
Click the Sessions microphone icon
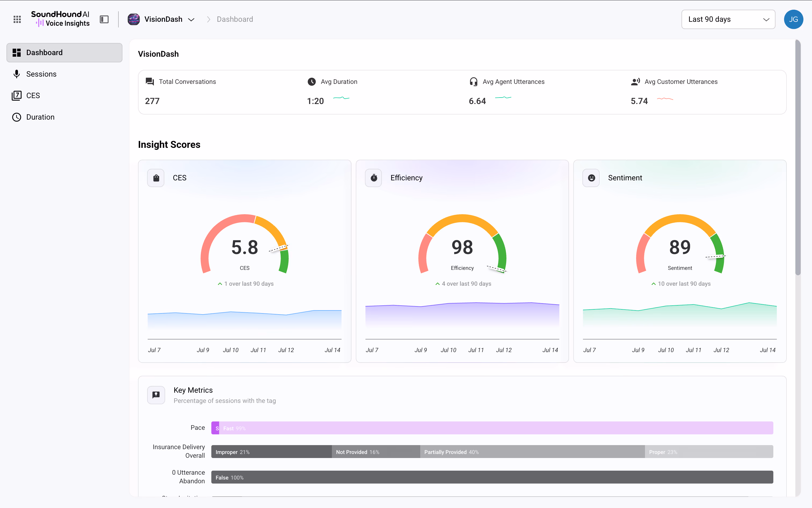(x=17, y=74)
